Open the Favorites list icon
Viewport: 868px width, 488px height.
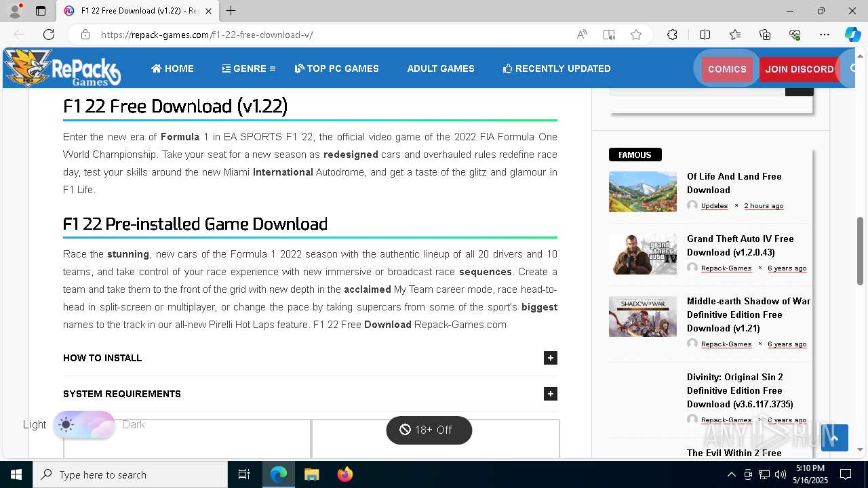click(735, 35)
